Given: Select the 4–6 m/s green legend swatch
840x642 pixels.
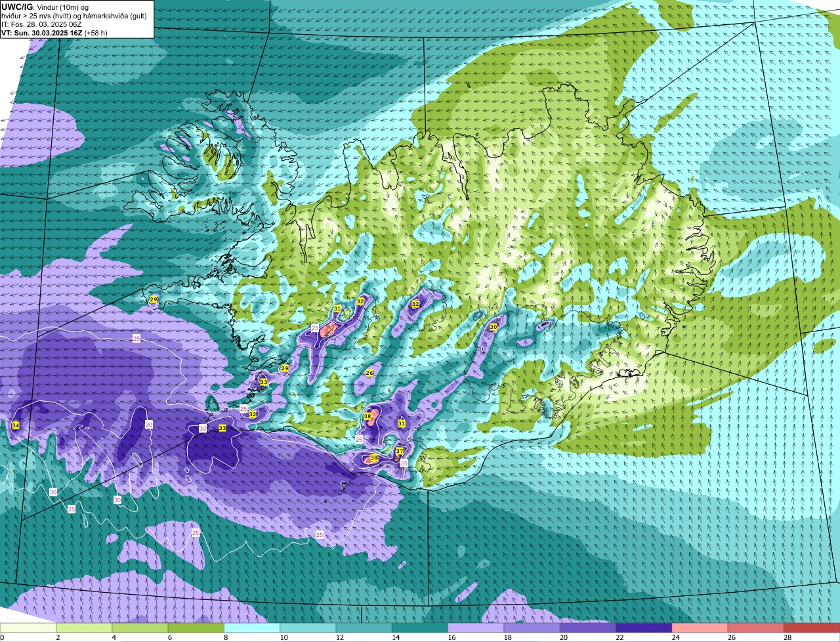Looking at the screenshot, I should click(x=140, y=628).
